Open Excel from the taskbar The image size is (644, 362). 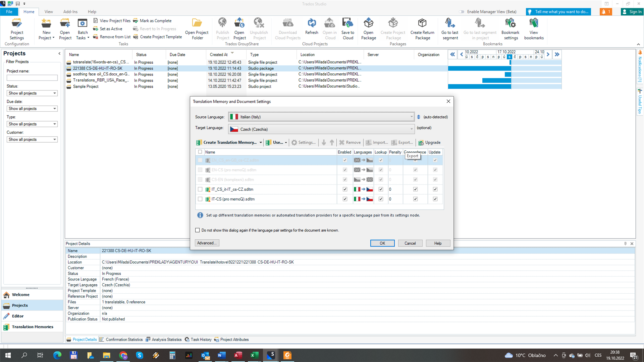254,355
